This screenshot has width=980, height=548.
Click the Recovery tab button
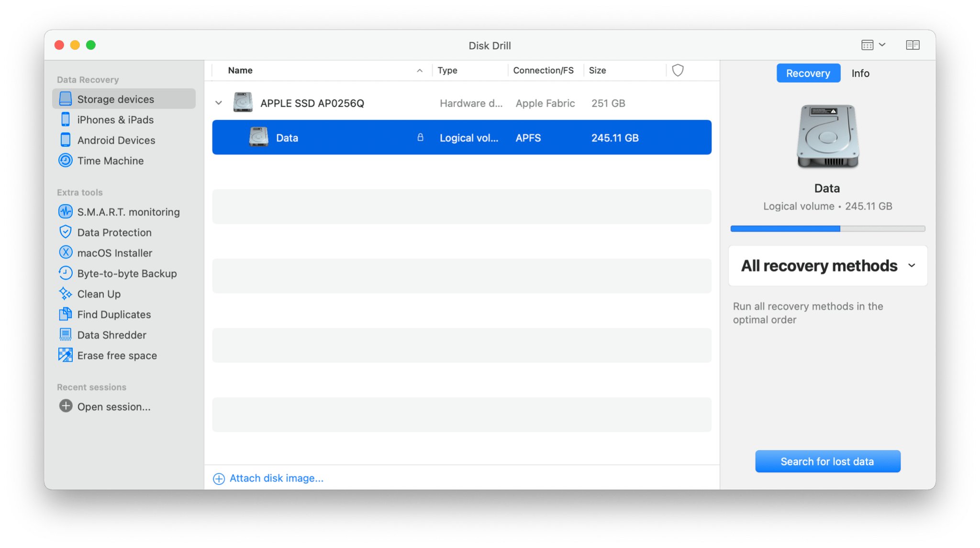coord(809,73)
